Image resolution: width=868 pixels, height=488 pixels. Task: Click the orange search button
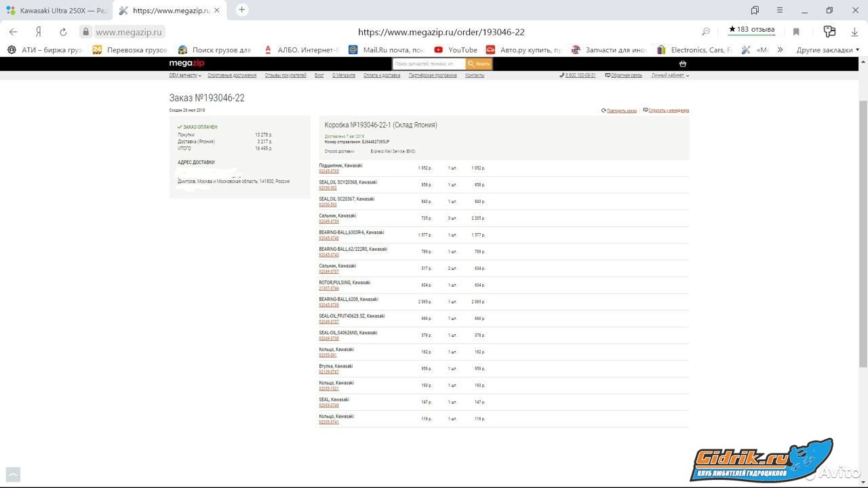click(479, 64)
